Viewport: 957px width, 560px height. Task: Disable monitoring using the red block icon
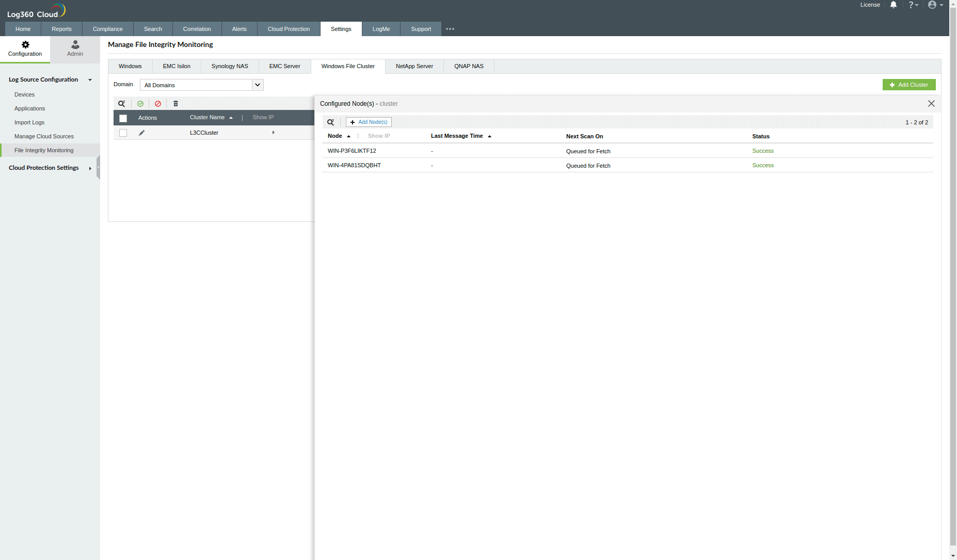[158, 104]
